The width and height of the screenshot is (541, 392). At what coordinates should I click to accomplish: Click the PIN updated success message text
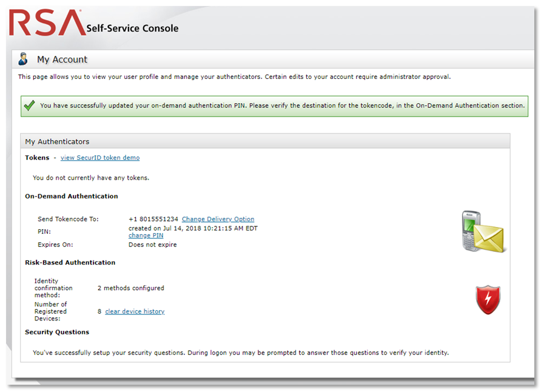pyautogui.click(x=282, y=106)
